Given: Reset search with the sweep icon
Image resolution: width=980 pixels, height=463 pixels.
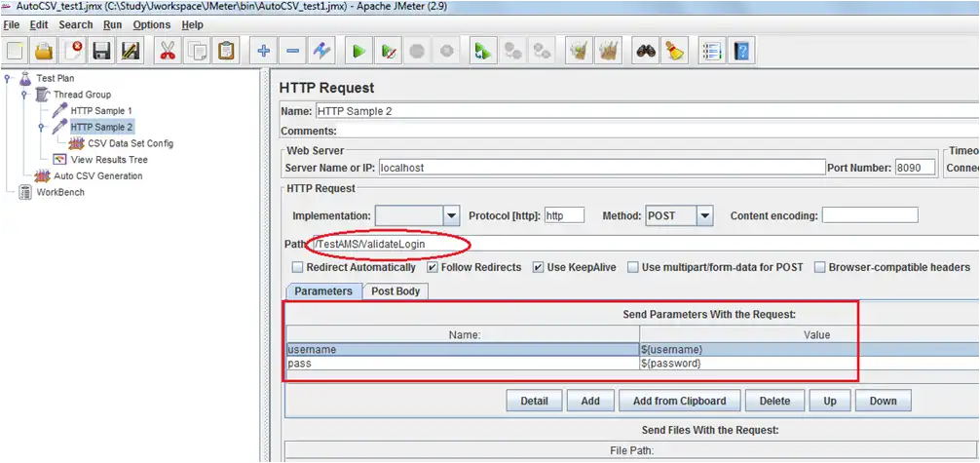Looking at the screenshot, I should 675,51.
